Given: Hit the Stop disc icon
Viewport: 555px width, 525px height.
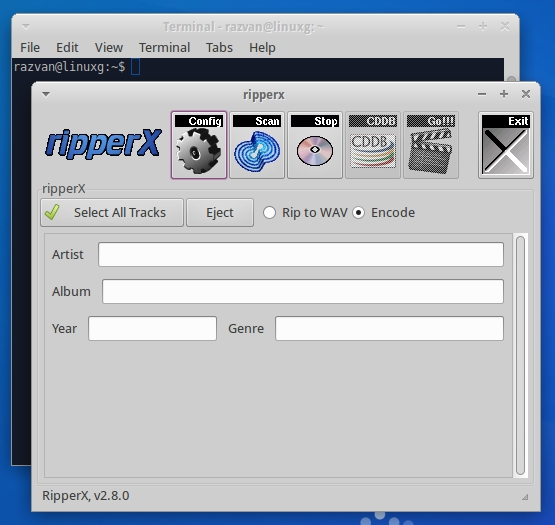Looking at the screenshot, I should coord(315,145).
